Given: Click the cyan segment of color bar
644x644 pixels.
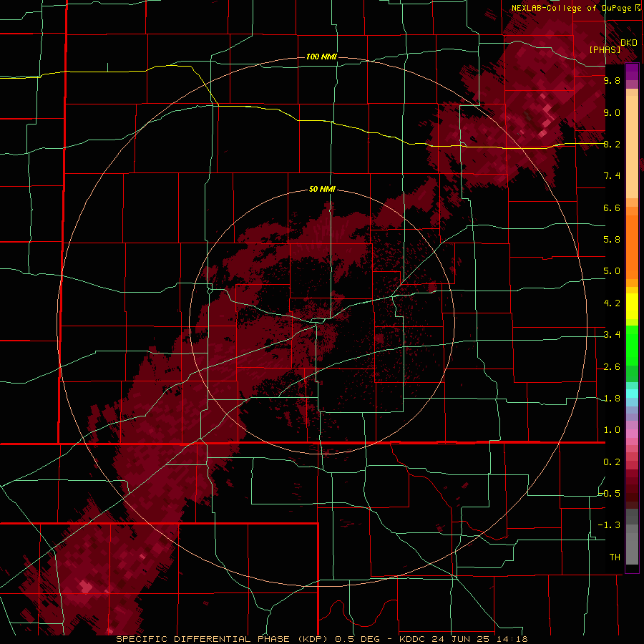Looking at the screenshot, I should (632, 394).
